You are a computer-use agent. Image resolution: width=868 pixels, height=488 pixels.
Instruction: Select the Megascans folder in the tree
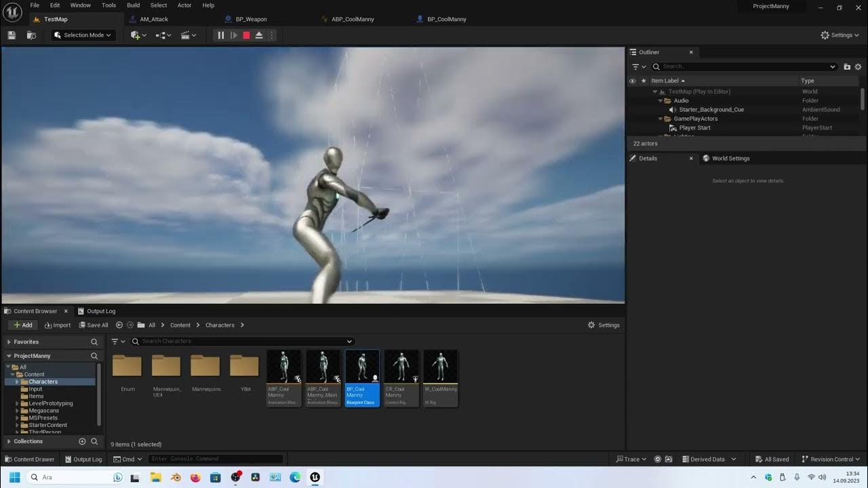43,411
